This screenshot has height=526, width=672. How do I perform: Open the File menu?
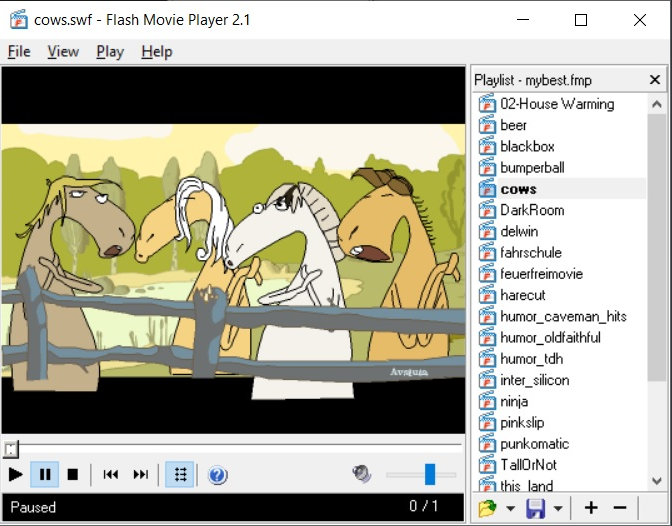(x=19, y=52)
